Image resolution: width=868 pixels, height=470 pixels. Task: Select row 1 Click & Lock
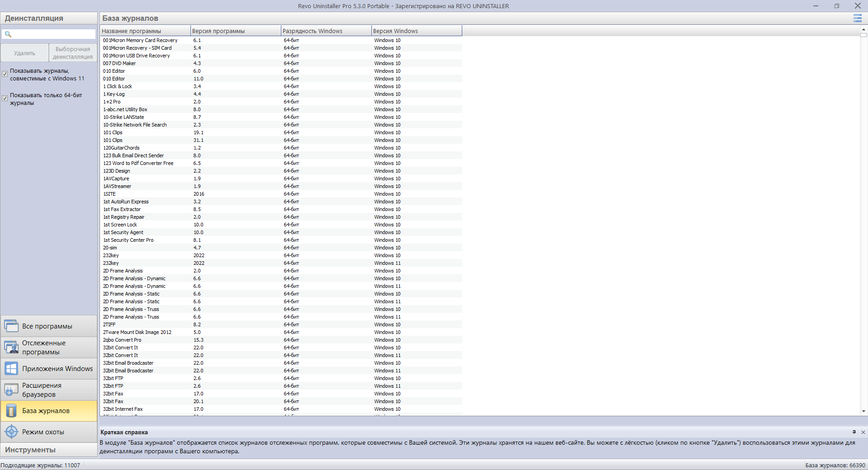point(281,86)
